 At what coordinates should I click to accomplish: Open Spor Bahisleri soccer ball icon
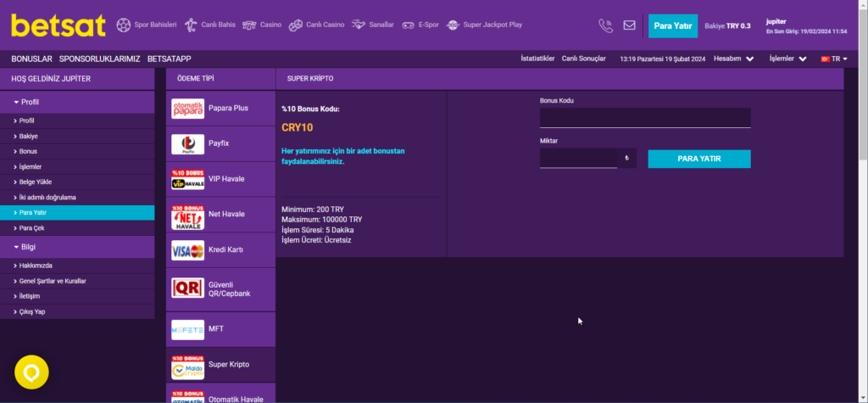coord(123,25)
